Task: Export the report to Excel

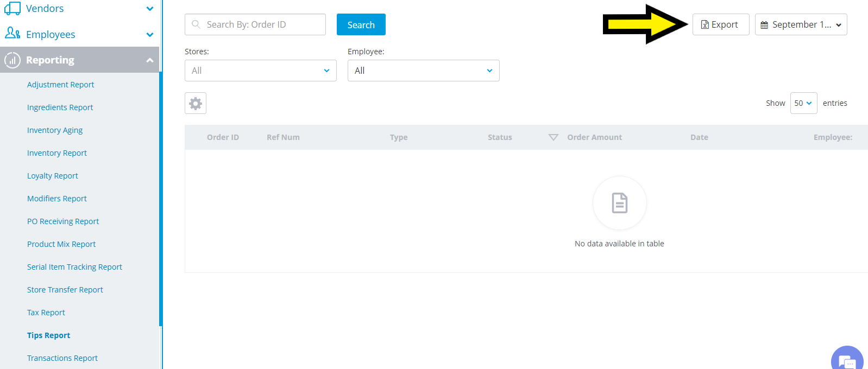Action: point(720,24)
